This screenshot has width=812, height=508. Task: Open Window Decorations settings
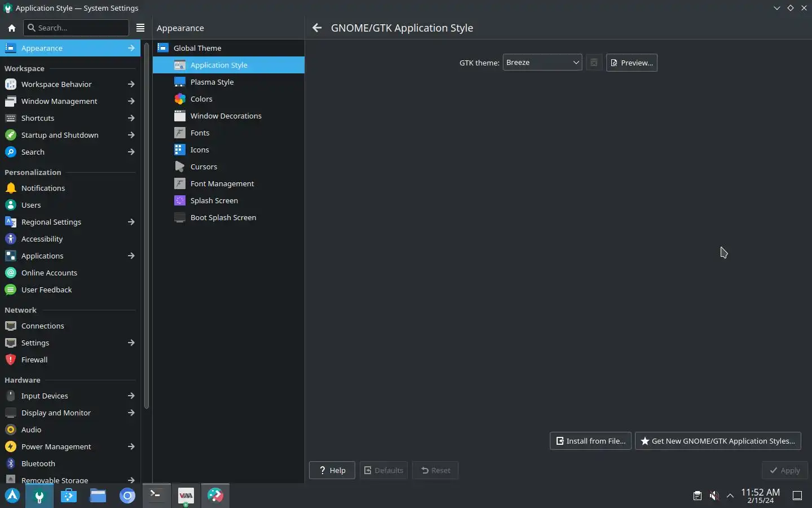point(228,116)
